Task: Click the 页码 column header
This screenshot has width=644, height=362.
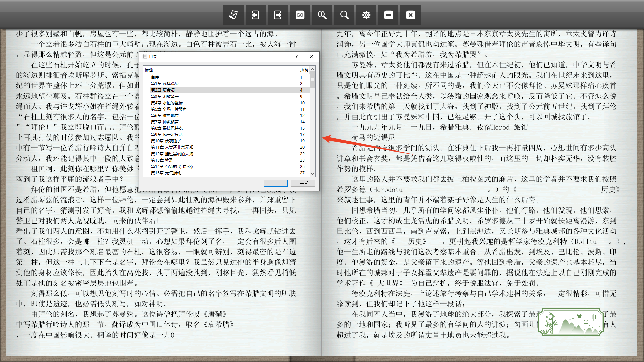Action: click(304, 70)
